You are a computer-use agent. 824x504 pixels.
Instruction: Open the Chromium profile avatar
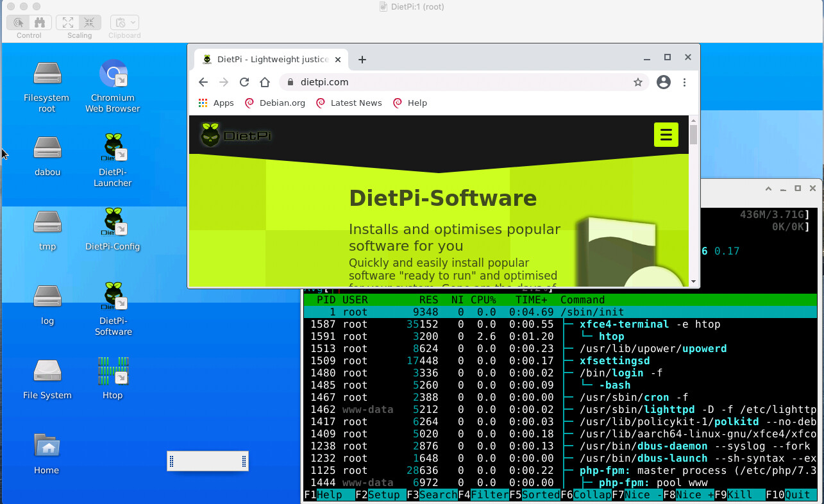[x=664, y=82]
